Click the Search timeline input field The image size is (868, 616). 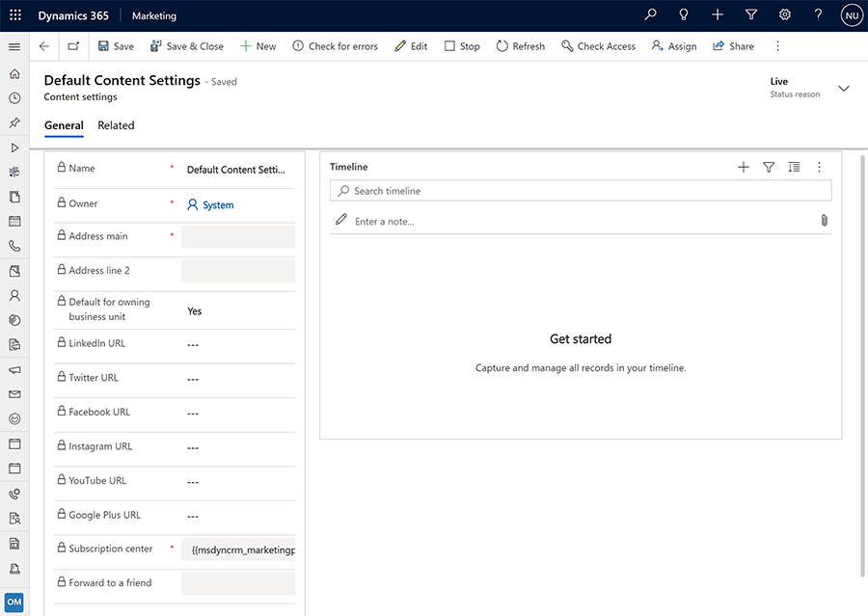point(579,190)
